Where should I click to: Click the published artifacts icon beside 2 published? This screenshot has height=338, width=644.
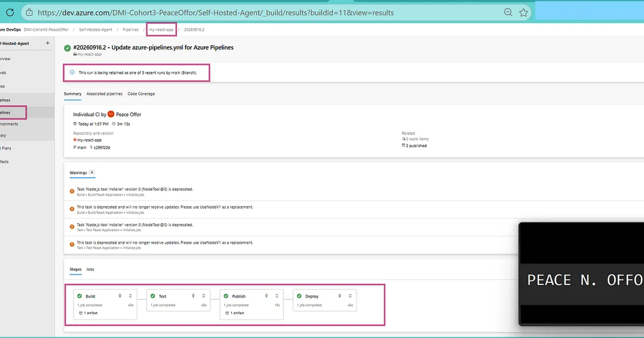(x=404, y=145)
